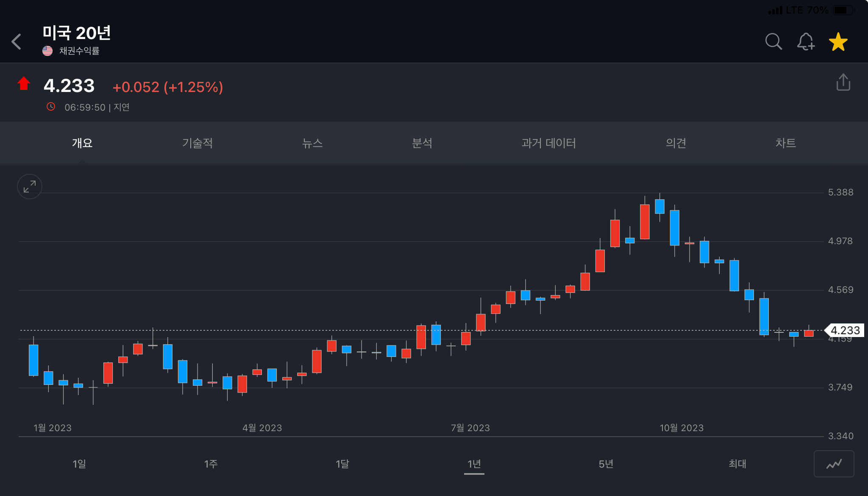Tap the 4.569 axis label
This screenshot has width=868, height=496.
pos(841,290)
